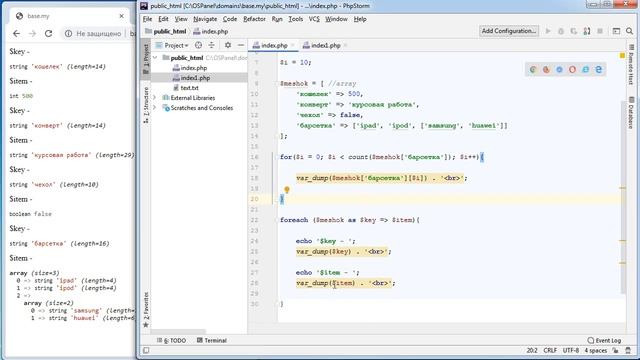Open the VCS menu
The image size is (640, 360).
[314, 19]
